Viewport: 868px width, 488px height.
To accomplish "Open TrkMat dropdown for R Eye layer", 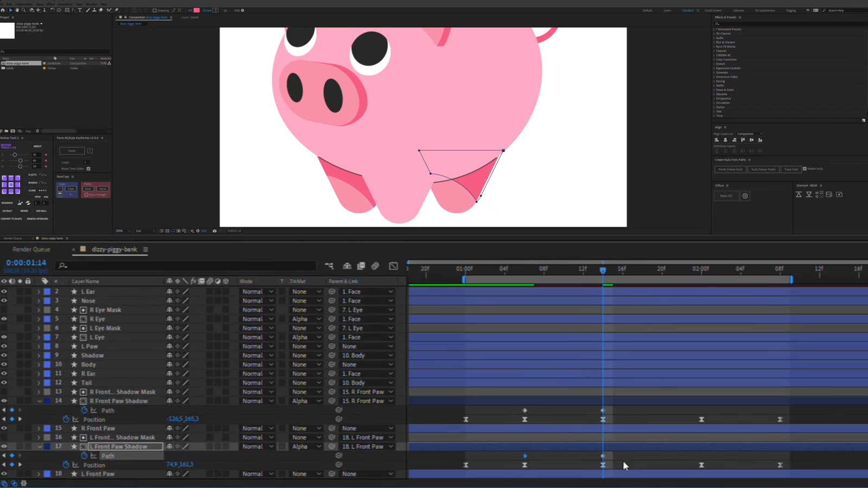I will pos(306,319).
